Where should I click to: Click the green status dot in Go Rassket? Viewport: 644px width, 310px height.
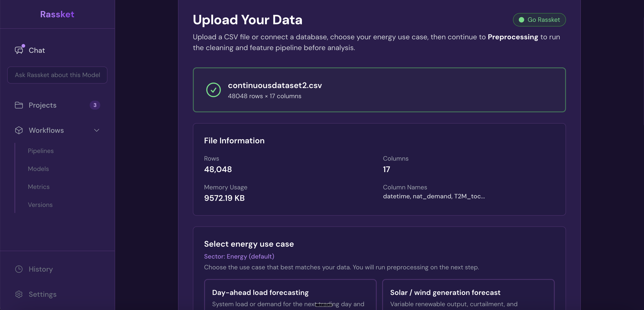pos(521,20)
